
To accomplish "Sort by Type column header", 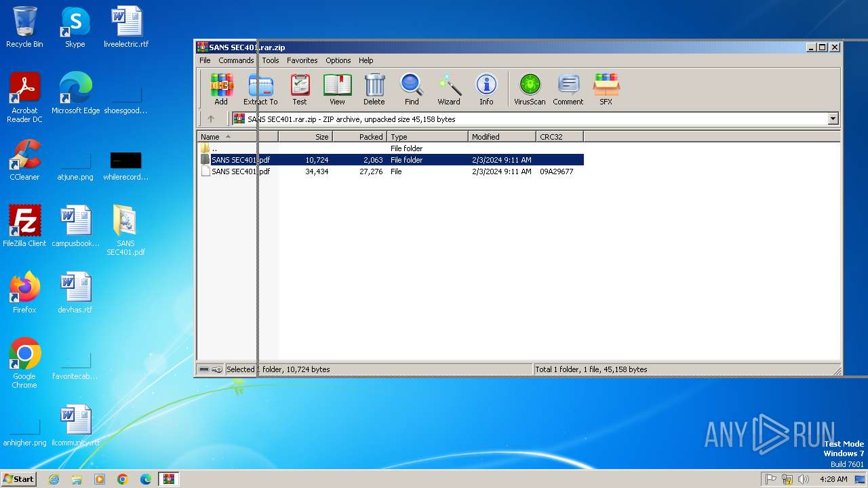I will pyautogui.click(x=427, y=137).
